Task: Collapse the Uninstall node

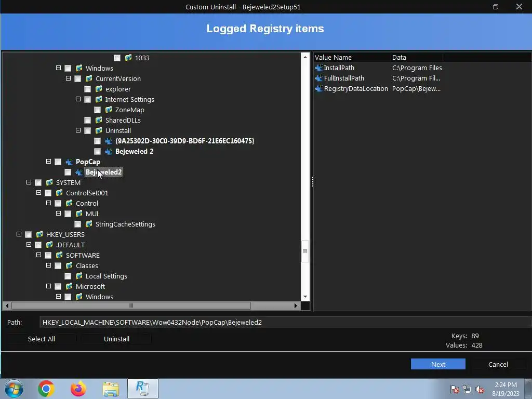Action: 78,130
